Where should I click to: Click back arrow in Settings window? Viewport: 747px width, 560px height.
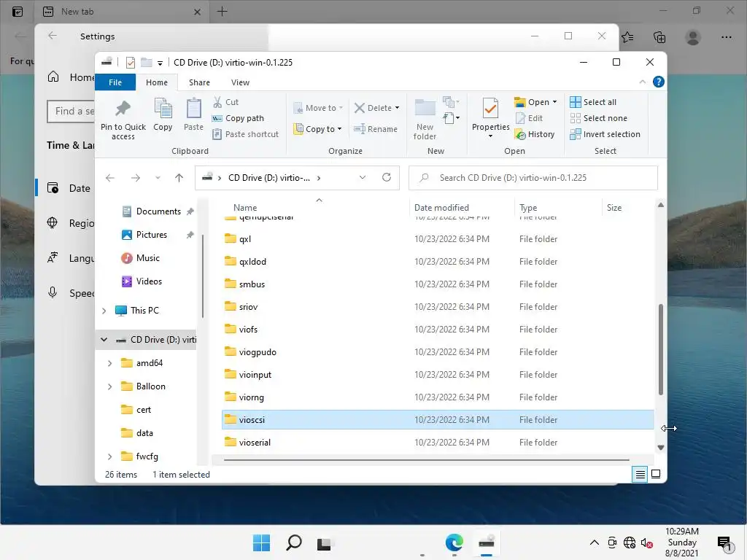coord(53,36)
